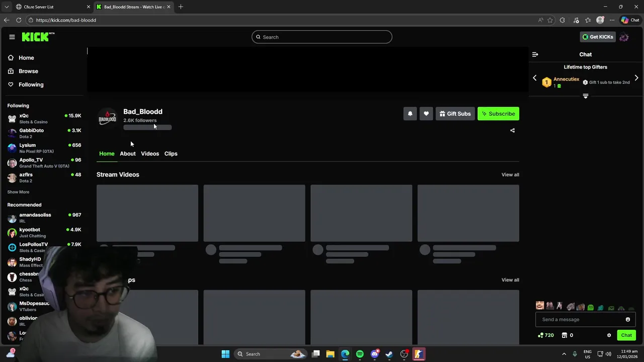Open azfirs channel in sidebar

(44, 177)
